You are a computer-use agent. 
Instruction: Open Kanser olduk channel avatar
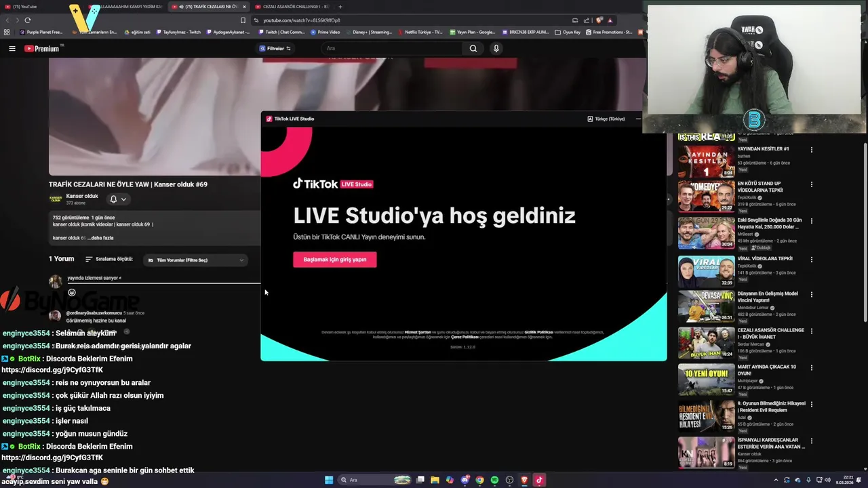56,199
